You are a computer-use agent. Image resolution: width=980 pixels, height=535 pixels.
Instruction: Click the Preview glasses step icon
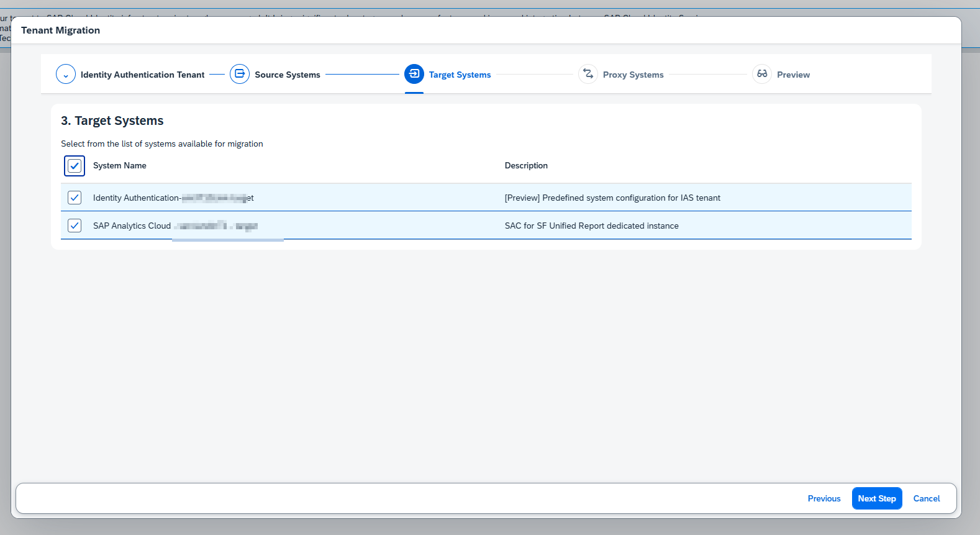762,75
